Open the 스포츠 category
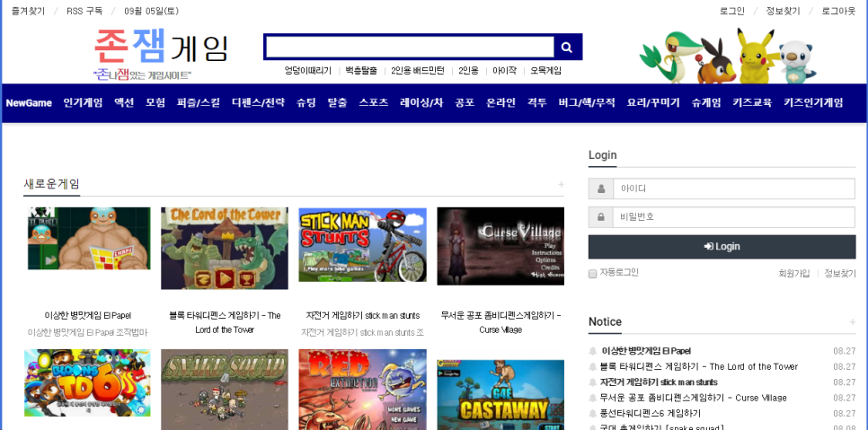The width and height of the screenshot is (868, 430). coord(374,103)
